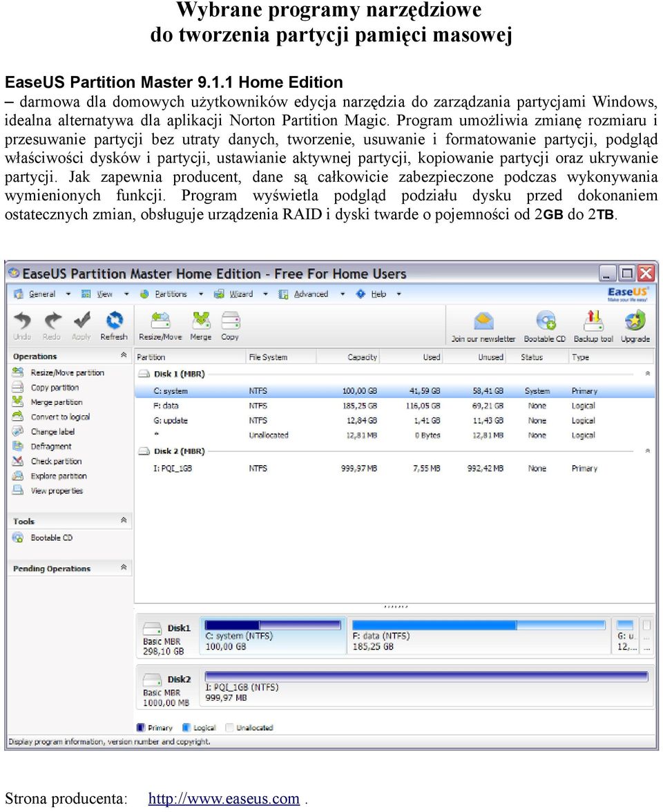
Task: Open dropdown arrow next to General
Action: point(68,294)
